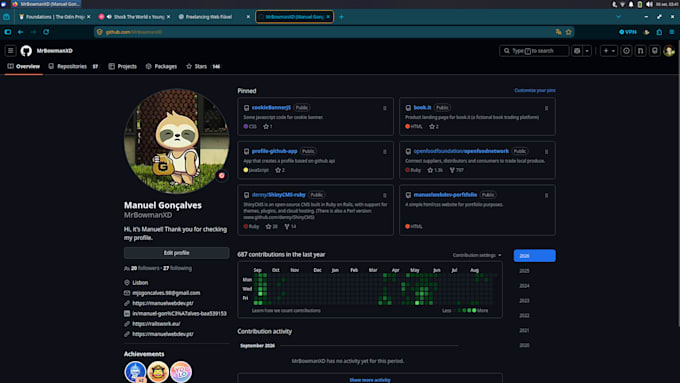The width and height of the screenshot is (680, 383).
Task: Switch to the Repositories tab
Action: 73,66
